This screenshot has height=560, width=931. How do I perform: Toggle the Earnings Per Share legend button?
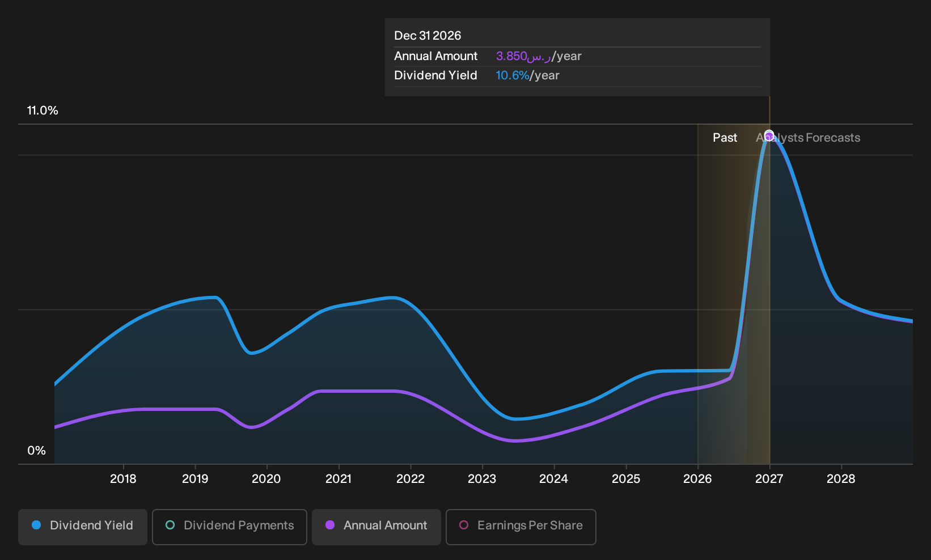tap(521, 527)
